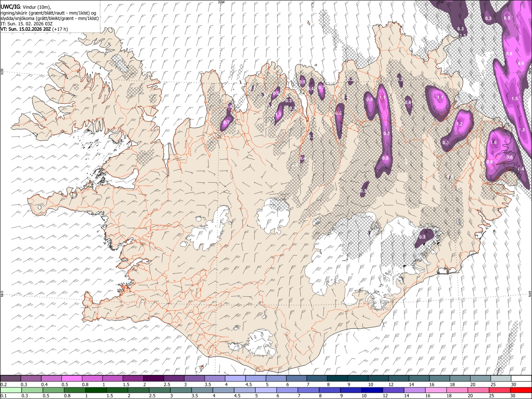
Task: Click the gray-teal swatch labeled 18 in the upper row
Action: coord(460,378)
